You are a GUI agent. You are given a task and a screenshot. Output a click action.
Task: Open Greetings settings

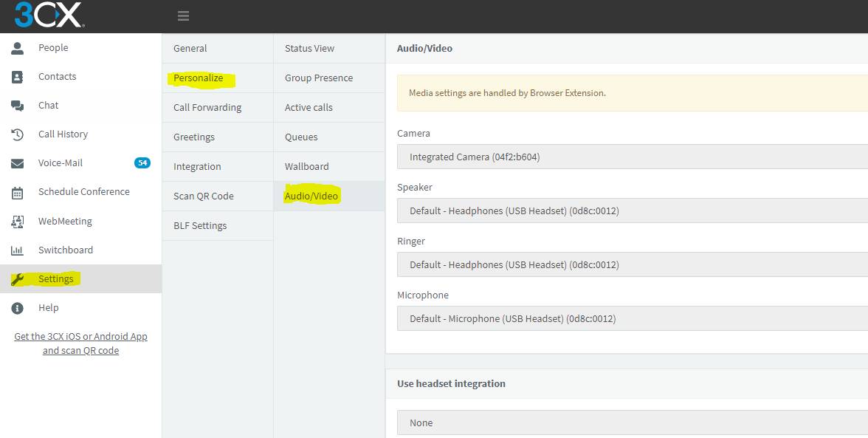pyautogui.click(x=218, y=137)
